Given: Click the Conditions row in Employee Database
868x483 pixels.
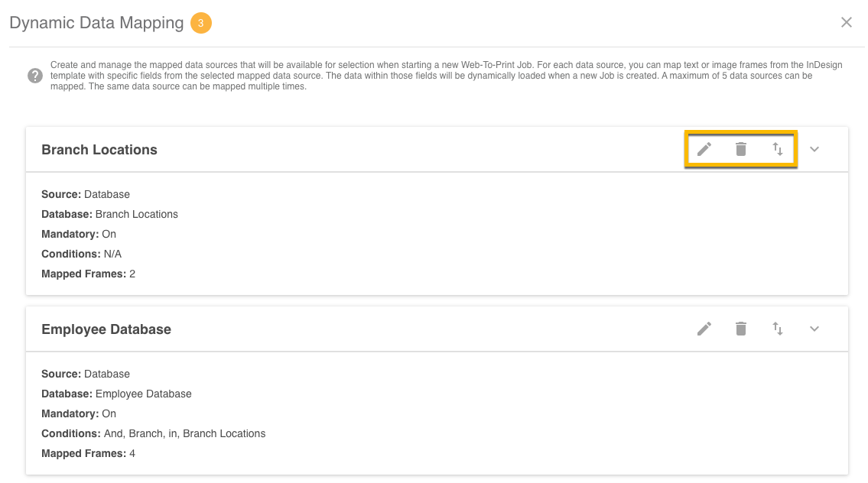Looking at the screenshot, I should 153,433.
